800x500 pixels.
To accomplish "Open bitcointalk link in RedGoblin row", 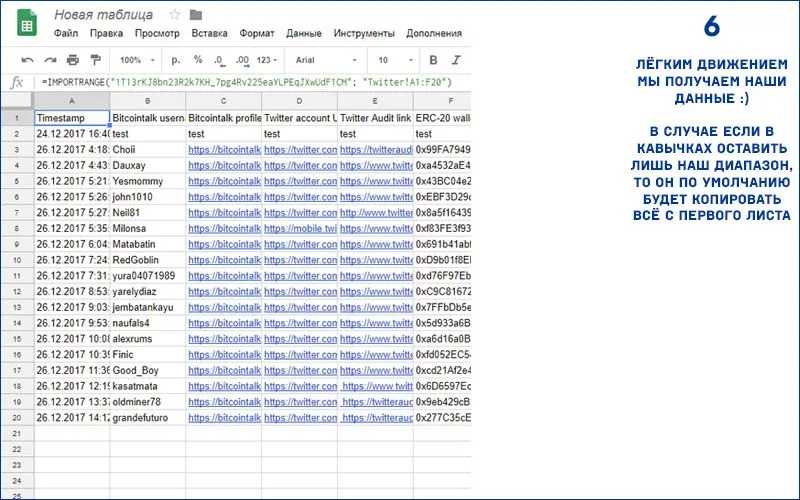I will click(x=224, y=260).
